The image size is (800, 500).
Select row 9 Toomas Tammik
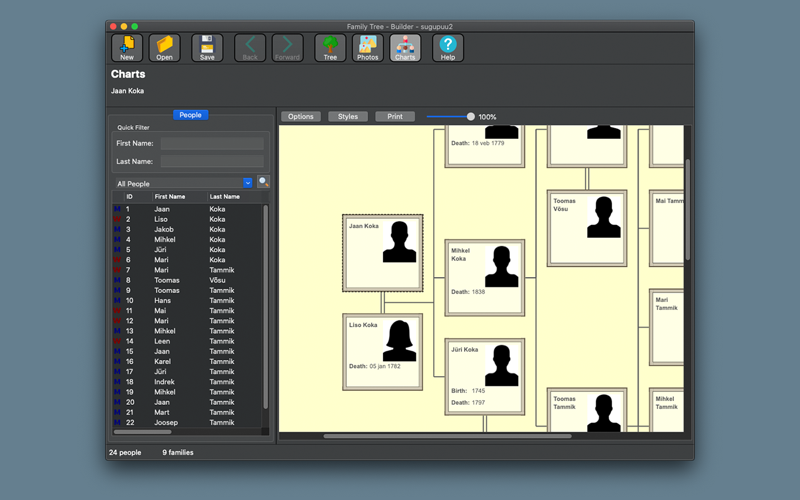point(187,290)
